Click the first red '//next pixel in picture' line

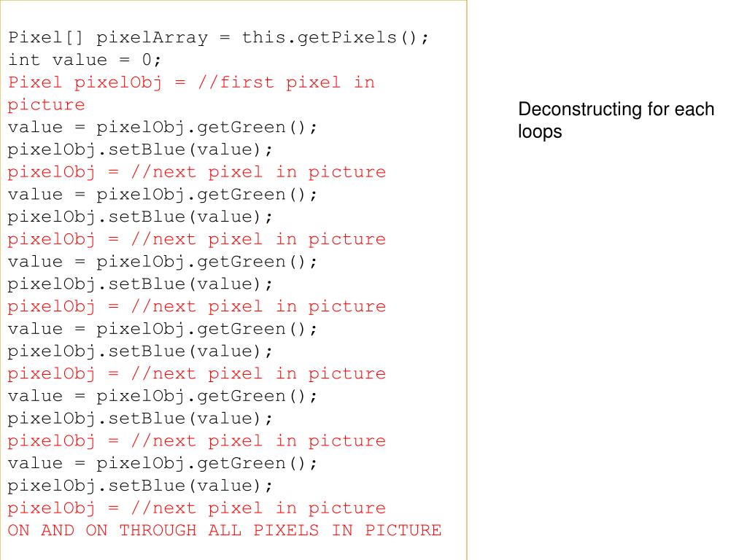click(196, 172)
